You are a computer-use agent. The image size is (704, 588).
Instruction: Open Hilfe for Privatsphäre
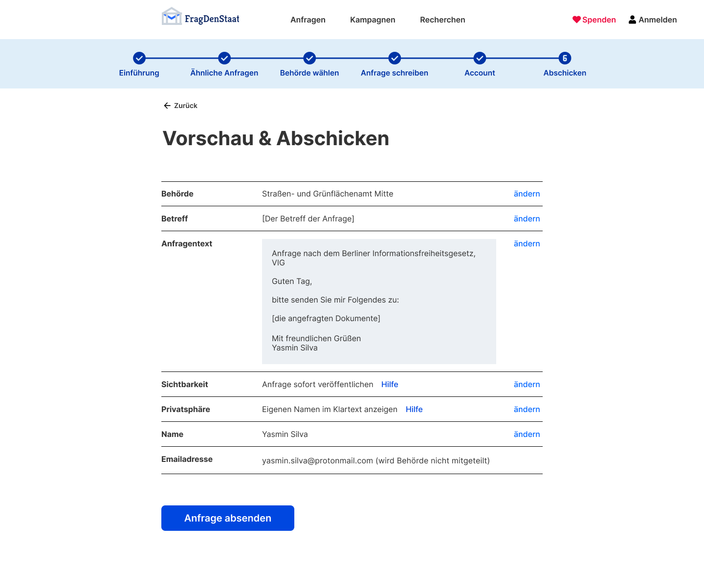pyautogui.click(x=414, y=409)
